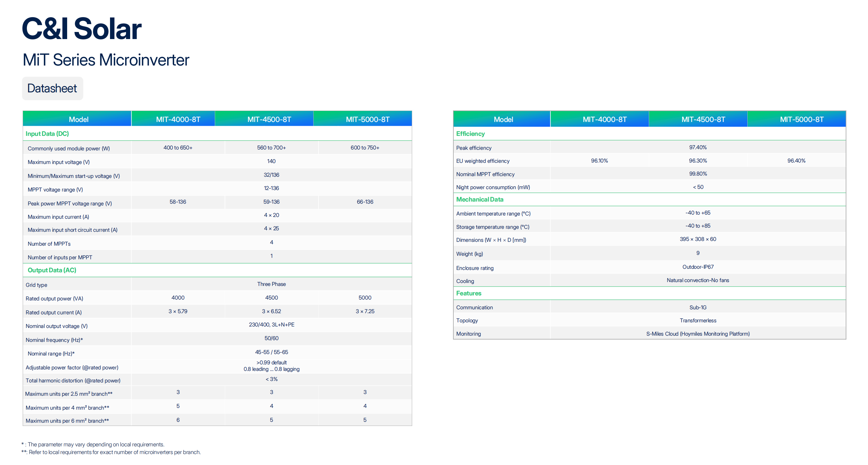Select MIT-4000-8T header in left table
This screenshot has width=868, height=465.
(x=178, y=119)
